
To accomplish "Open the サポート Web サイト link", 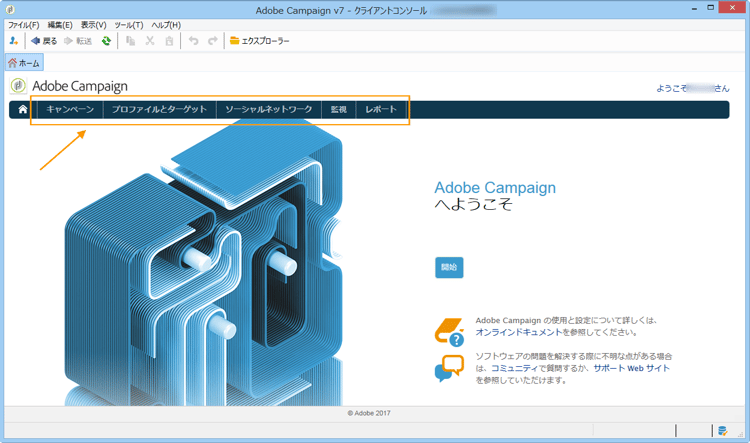I will point(631,368).
